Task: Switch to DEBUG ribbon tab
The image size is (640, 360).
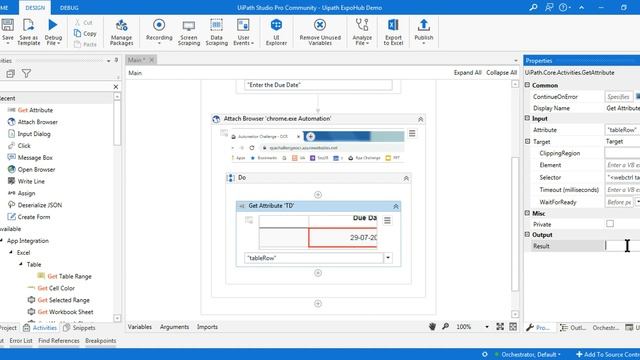Action: [x=69, y=8]
